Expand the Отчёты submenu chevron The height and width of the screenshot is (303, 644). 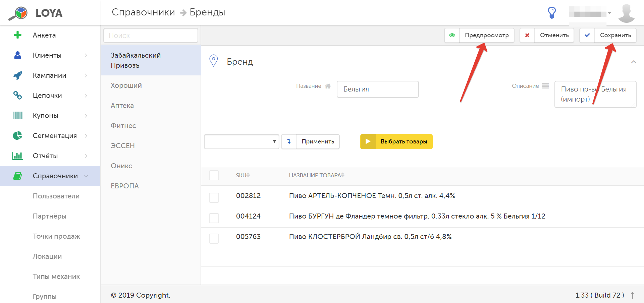[x=86, y=156]
